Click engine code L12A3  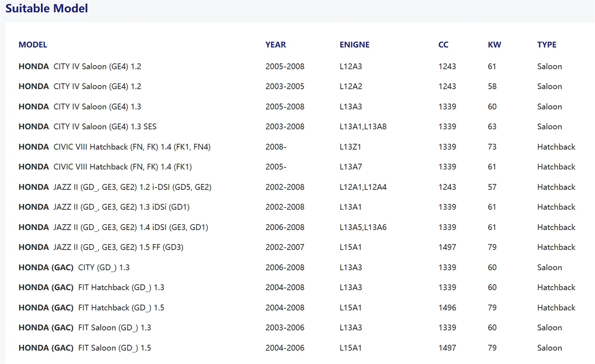(x=351, y=67)
